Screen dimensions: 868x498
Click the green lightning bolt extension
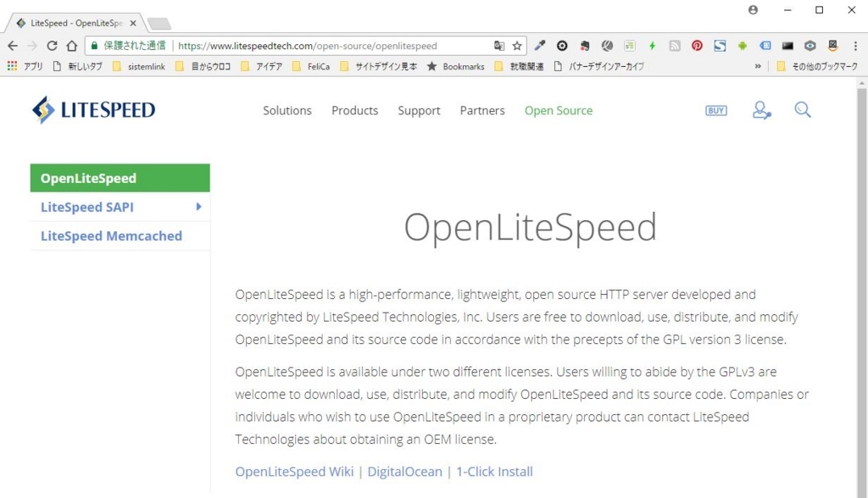point(652,46)
